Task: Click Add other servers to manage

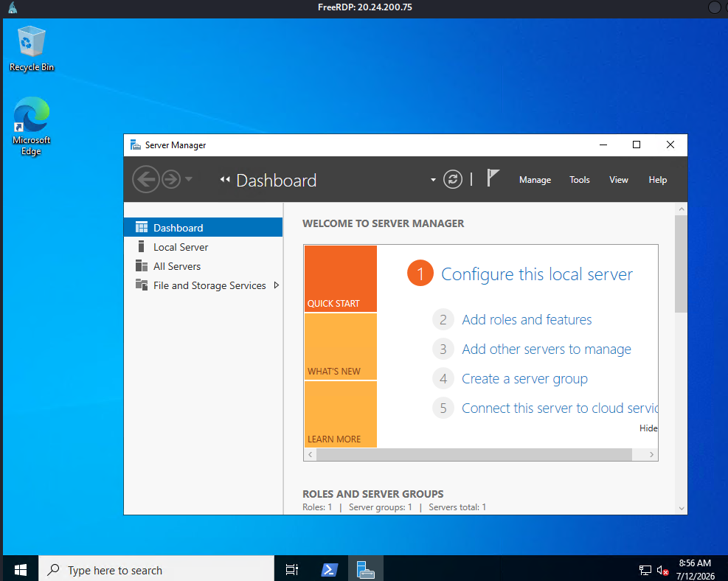Action: click(x=546, y=349)
